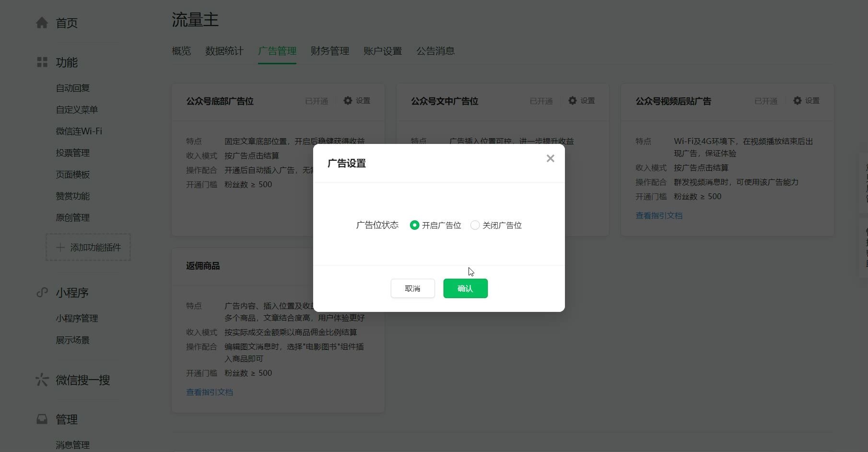Click the 管理 inbox icon in sidebar
This screenshot has width=868, height=452.
pos(42,418)
